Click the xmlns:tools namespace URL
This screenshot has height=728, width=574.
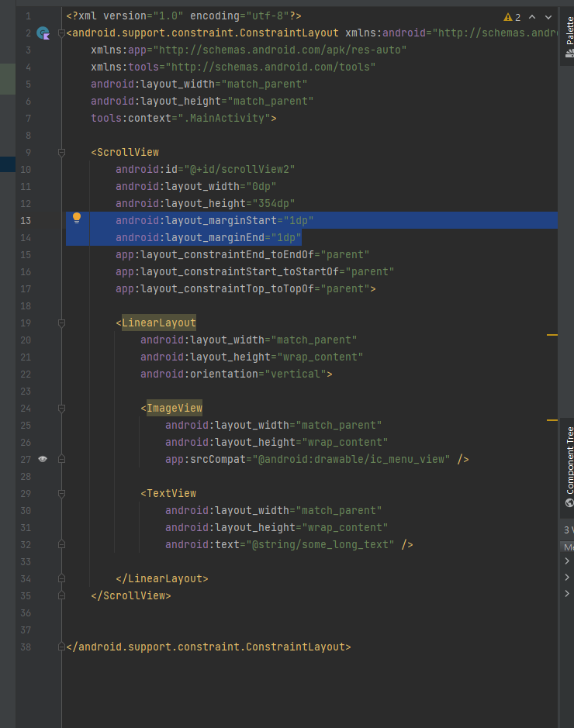pos(271,67)
